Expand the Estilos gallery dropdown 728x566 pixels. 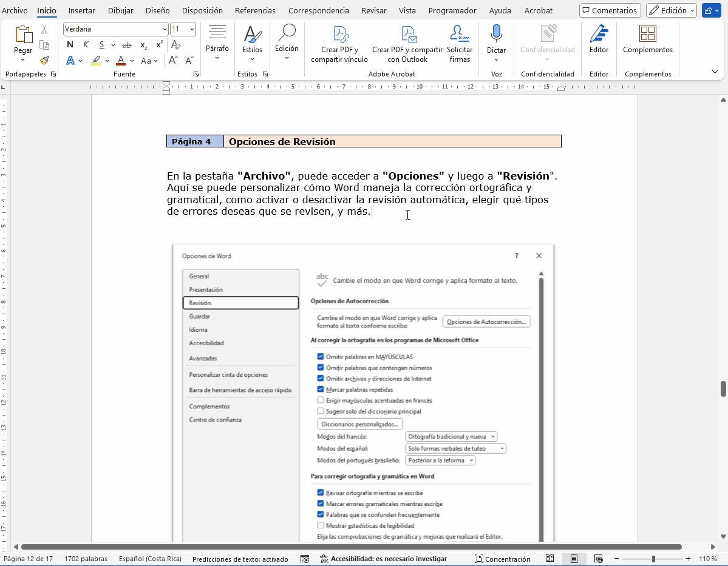coord(253,59)
